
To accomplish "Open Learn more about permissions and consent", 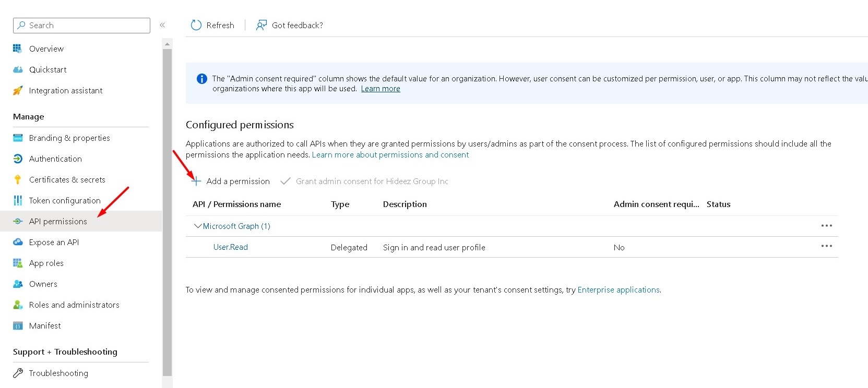I will (390, 154).
